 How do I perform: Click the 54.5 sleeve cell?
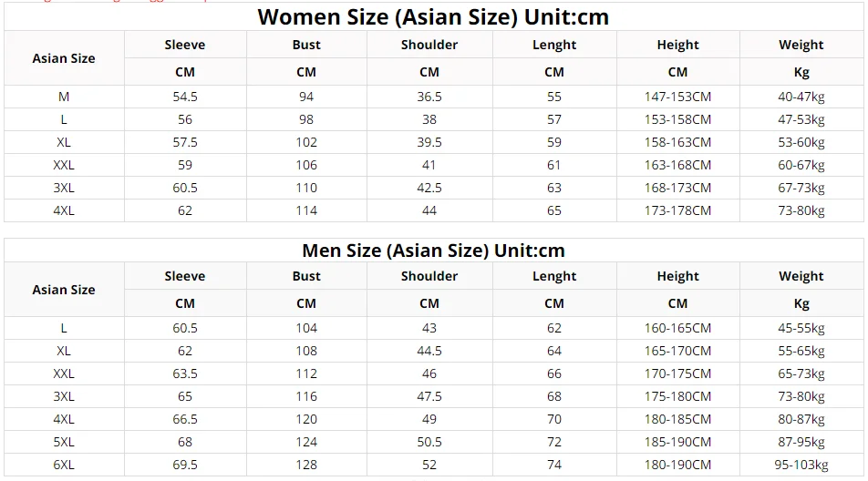(185, 97)
